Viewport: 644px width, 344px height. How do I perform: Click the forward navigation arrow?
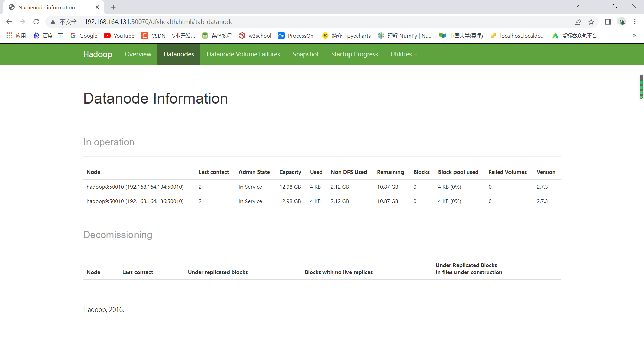(x=22, y=22)
